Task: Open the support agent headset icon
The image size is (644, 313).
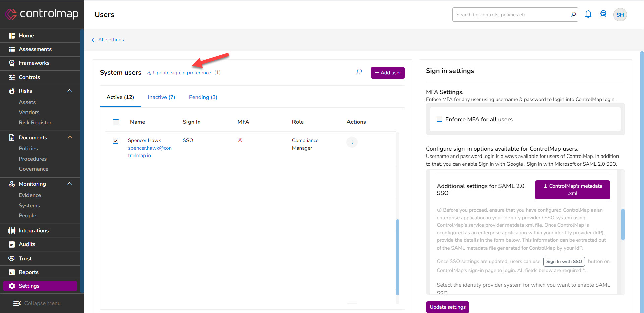Action: pos(603,14)
